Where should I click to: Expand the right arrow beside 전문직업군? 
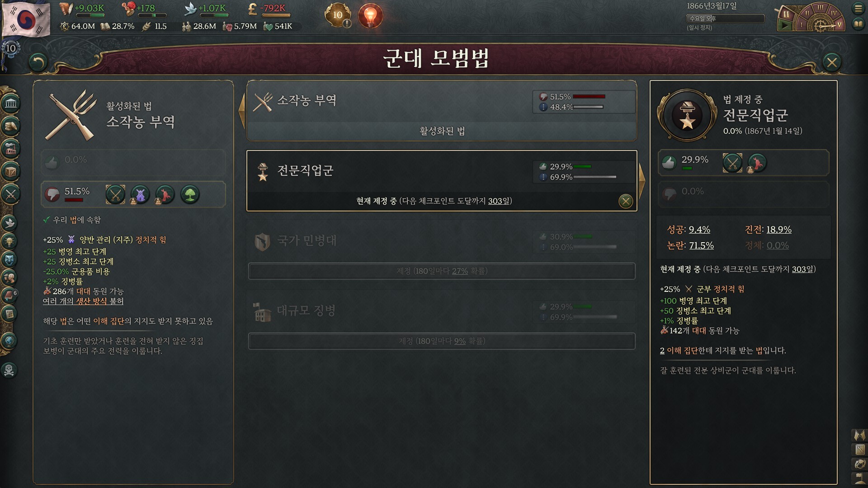point(642,181)
